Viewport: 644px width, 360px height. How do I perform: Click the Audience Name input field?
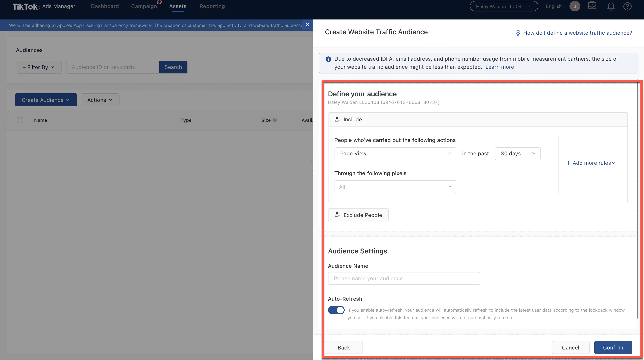pos(404,279)
